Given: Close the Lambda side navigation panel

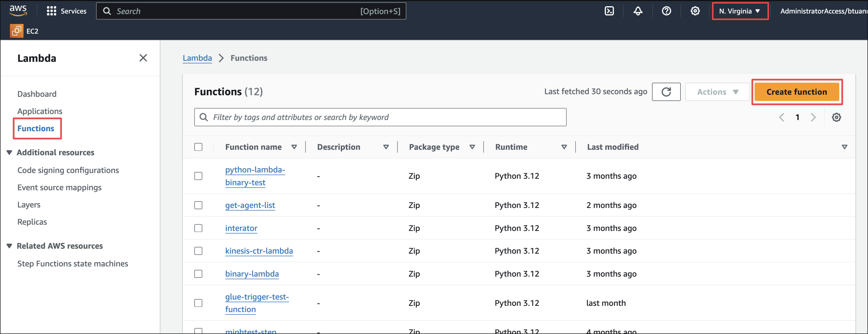Looking at the screenshot, I should pyautogui.click(x=143, y=58).
